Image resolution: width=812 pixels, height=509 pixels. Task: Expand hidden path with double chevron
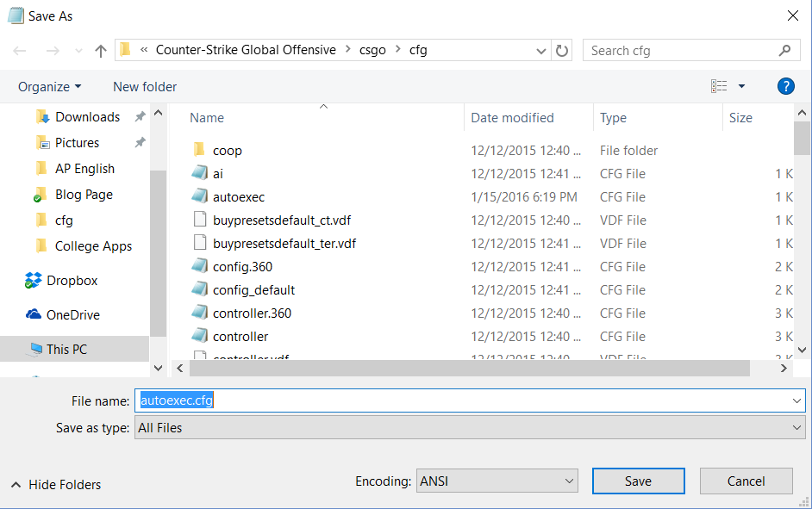[144, 50]
